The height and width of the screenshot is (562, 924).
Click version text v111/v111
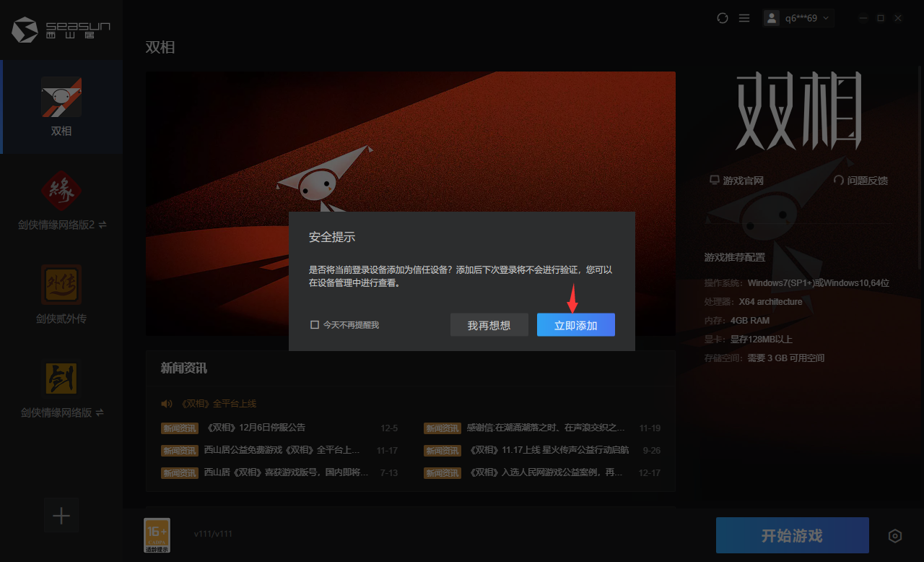[x=213, y=534]
